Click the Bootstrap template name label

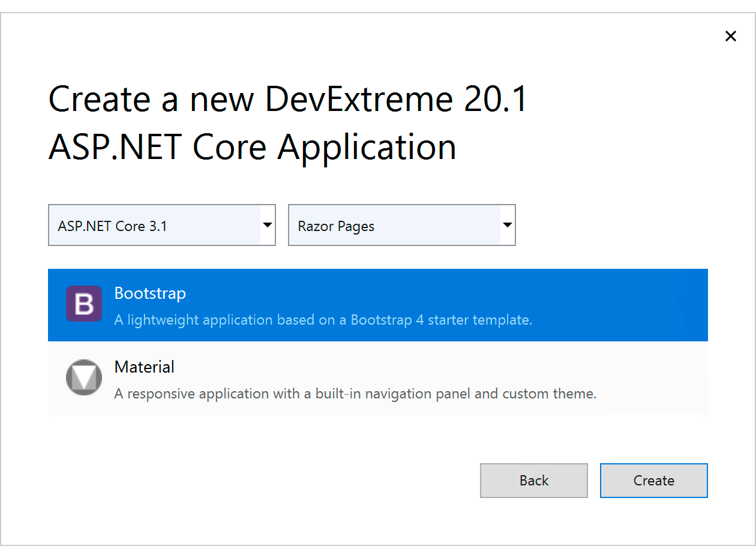tap(150, 293)
